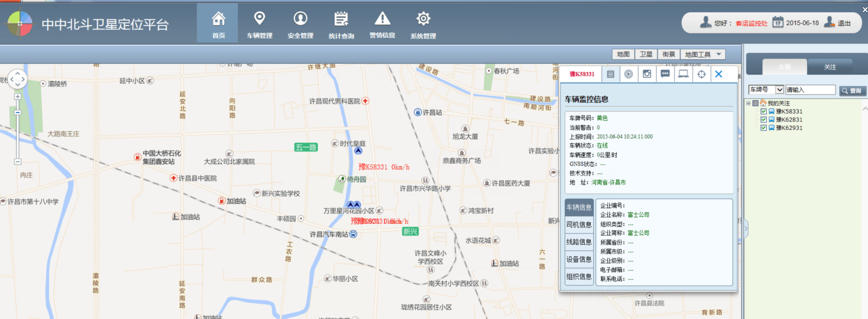Zoom in with the map plus button
The height and width of the screenshot is (319, 868).
tap(17, 97)
